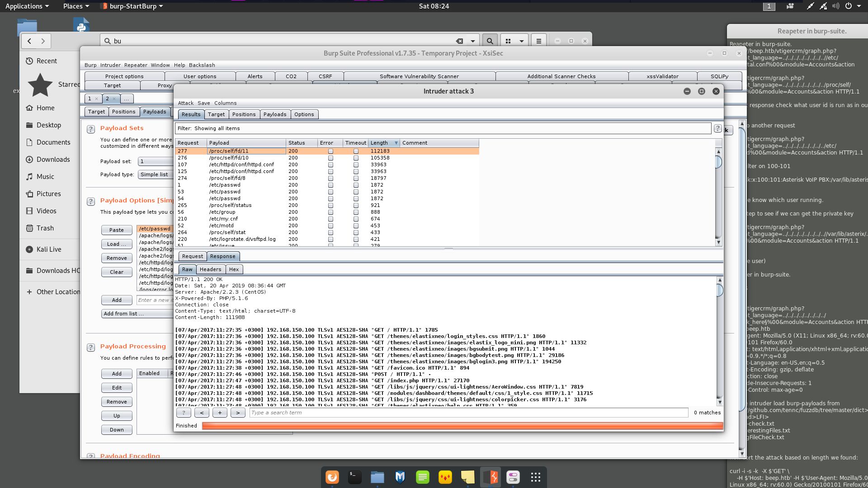Click the Paste button
This screenshot has width=868, height=488.
(x=117, y=230)
